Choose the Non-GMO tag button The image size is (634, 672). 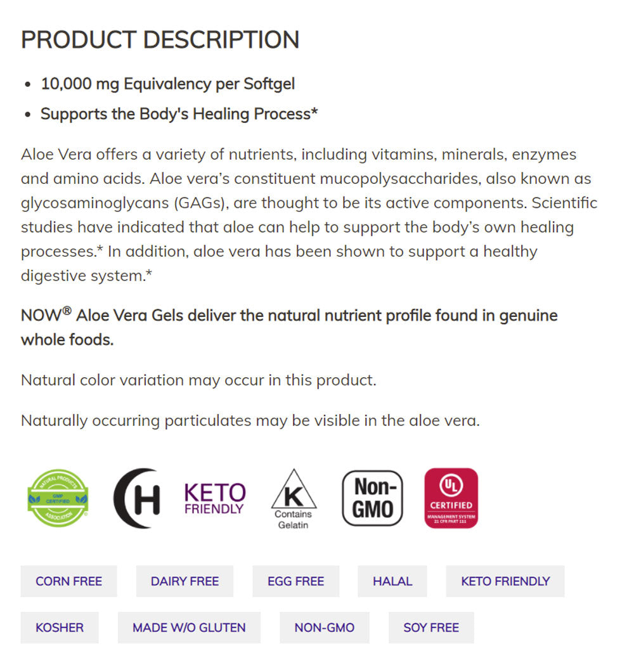(x=325, y=628)
